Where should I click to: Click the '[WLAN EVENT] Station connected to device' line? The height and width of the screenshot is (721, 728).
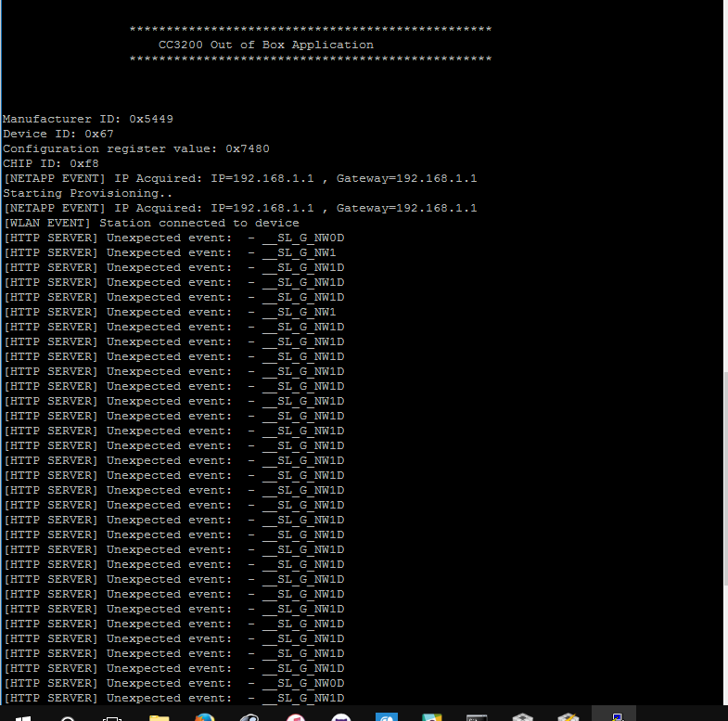151,223
